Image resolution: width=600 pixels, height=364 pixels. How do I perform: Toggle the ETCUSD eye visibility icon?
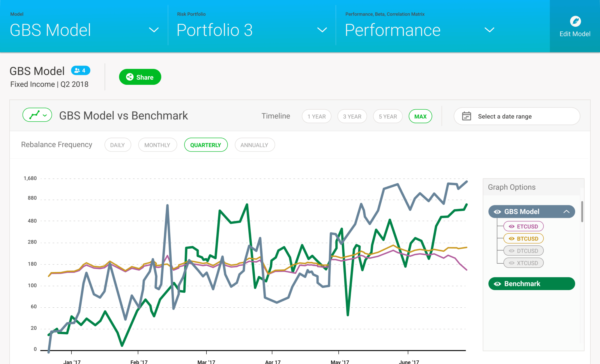[512, 226]
